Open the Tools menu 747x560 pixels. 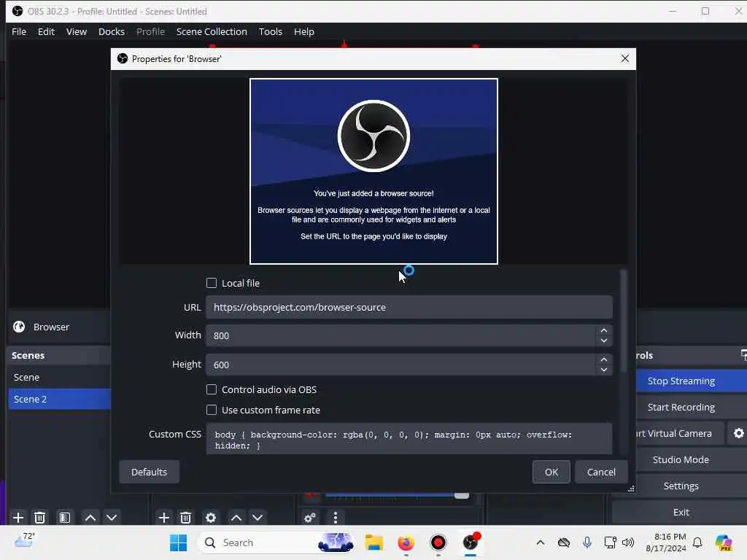point(270,31)
